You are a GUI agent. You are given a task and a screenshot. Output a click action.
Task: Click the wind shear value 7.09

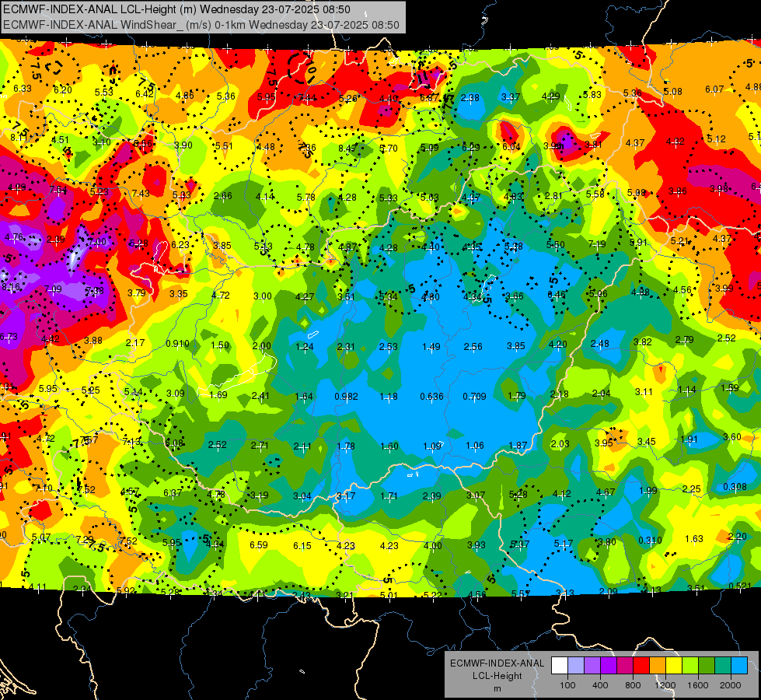coord(52,289)
